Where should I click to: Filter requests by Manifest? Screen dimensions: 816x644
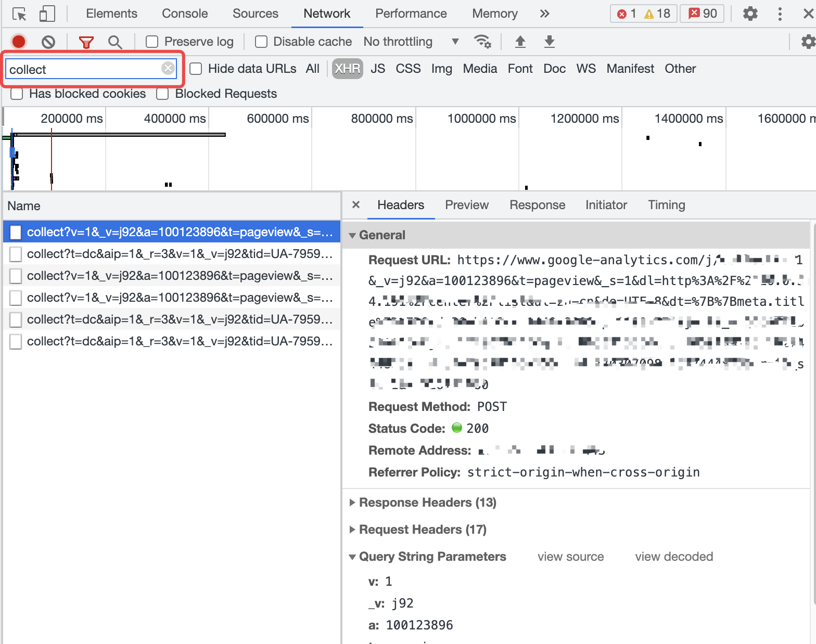(x=630, y=69)
